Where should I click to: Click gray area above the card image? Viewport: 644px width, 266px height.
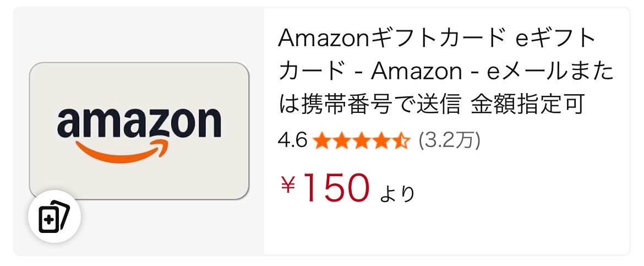139,34
